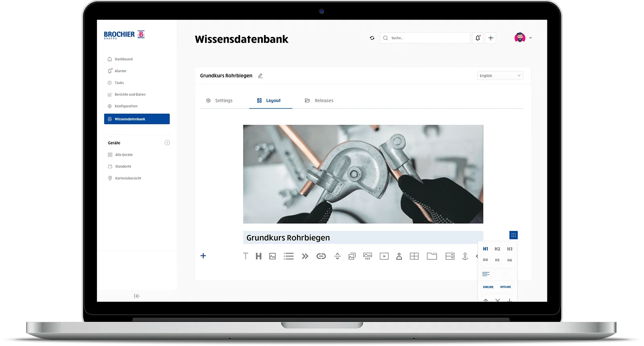This screenshot has height=346, width=644.
Task: Insert a link block
Action: (x=321, y=256)
